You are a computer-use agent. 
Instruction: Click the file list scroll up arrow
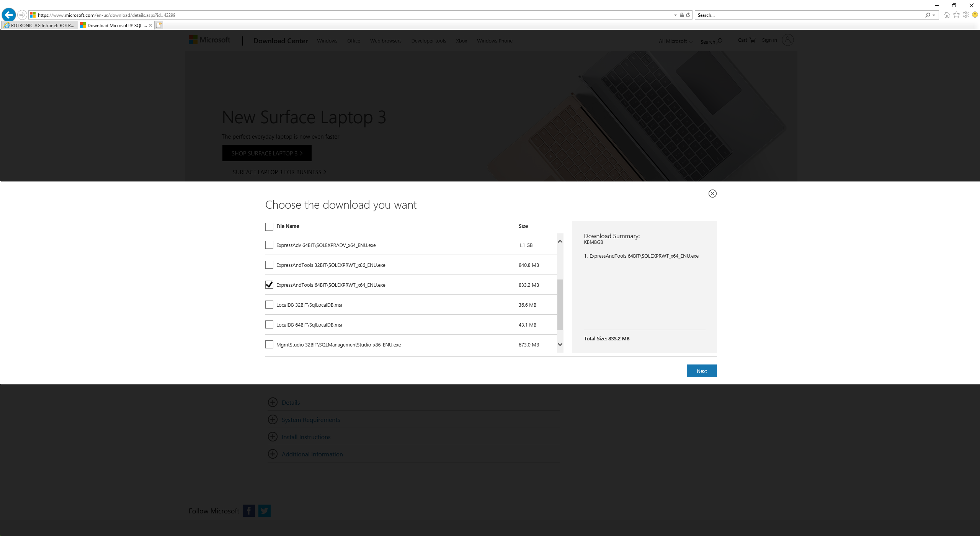560,241
